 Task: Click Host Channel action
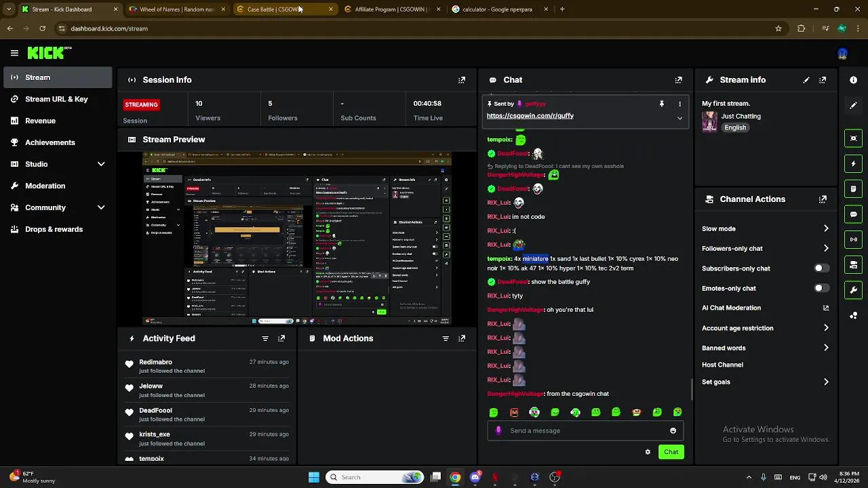(722, 365)
